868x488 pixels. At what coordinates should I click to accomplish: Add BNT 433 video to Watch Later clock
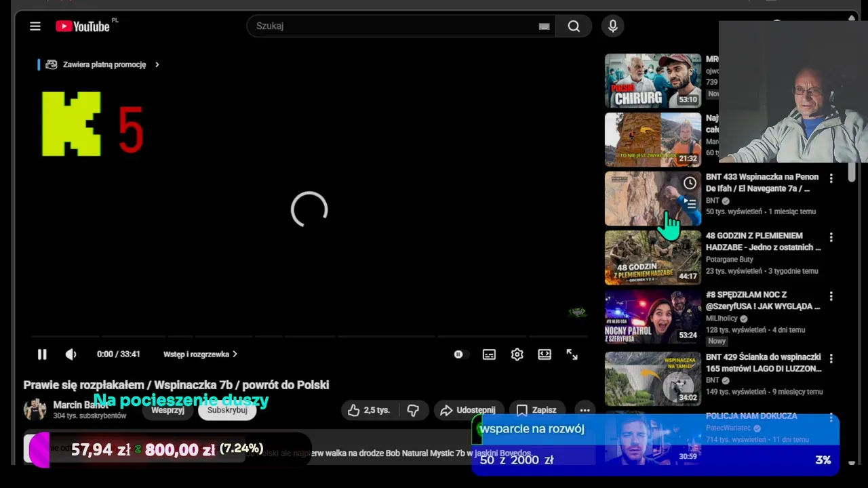tap(690, 183)
